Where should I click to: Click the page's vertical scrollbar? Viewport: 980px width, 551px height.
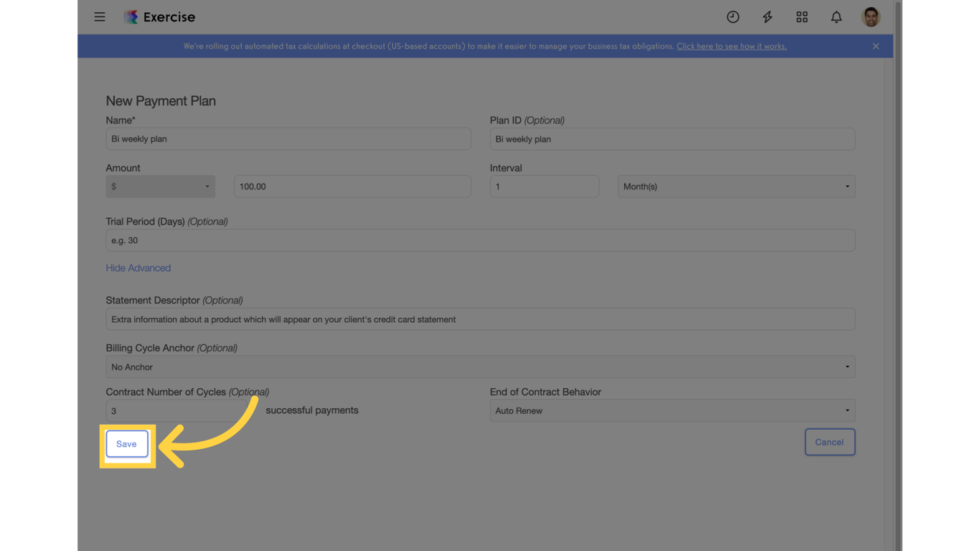pos(897,275)
